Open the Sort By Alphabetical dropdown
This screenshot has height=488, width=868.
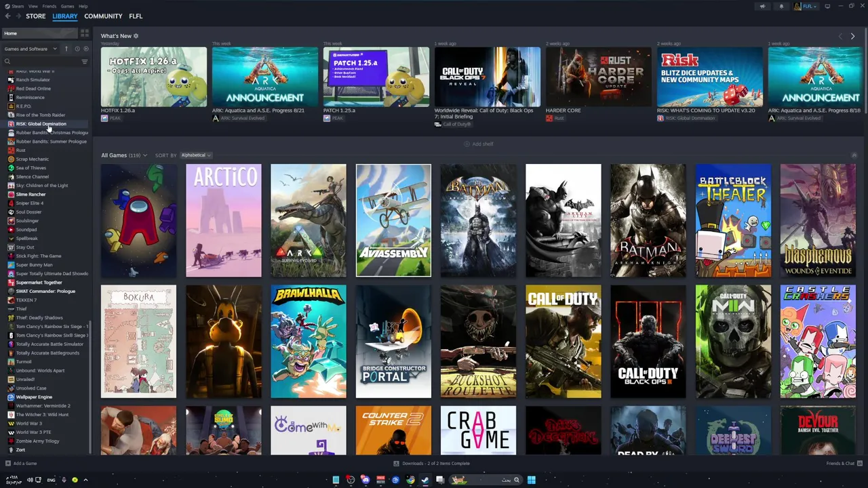point(196,155)
